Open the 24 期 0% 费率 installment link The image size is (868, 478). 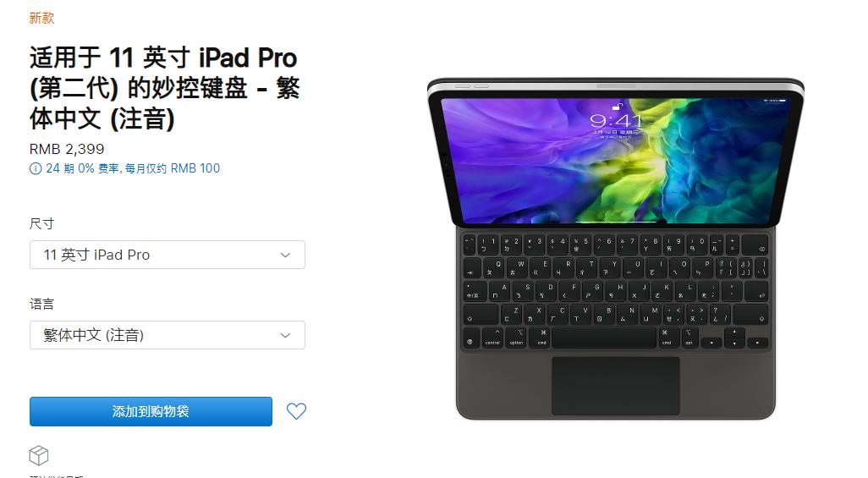pyautogui.click(x=133, y=168)
